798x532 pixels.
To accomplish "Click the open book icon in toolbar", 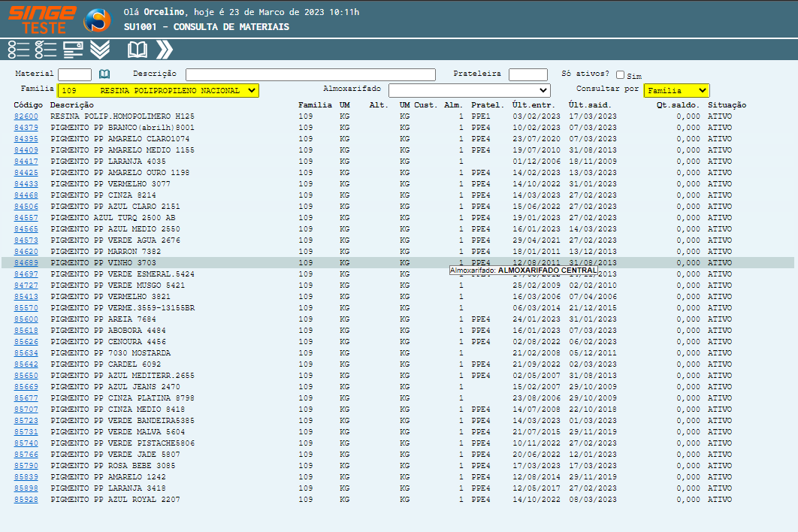I will 138,50.
